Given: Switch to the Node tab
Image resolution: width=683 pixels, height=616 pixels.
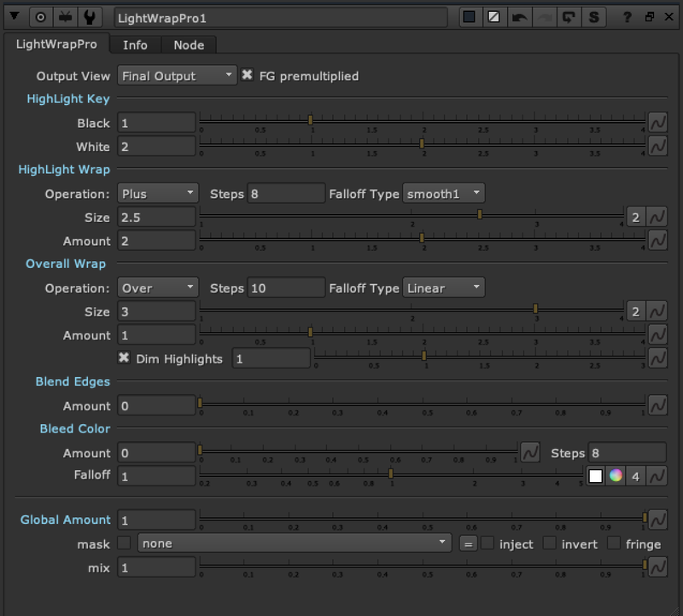Looking at the screenshot, I should pos(189,45).
